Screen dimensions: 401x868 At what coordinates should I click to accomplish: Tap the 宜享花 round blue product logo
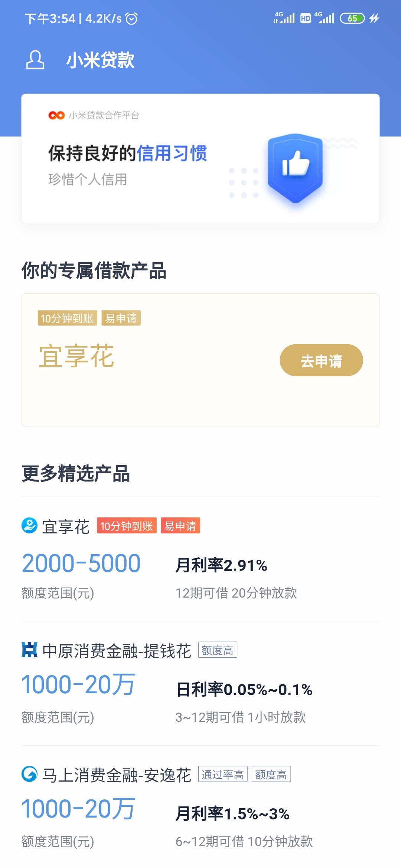coord(29,526)
